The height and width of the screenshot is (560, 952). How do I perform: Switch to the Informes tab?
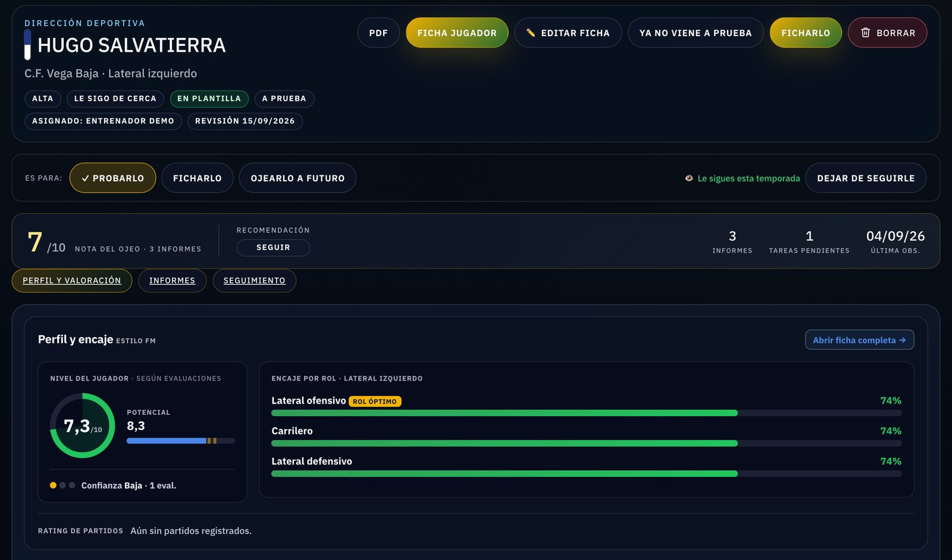click(x=172, y=281)
